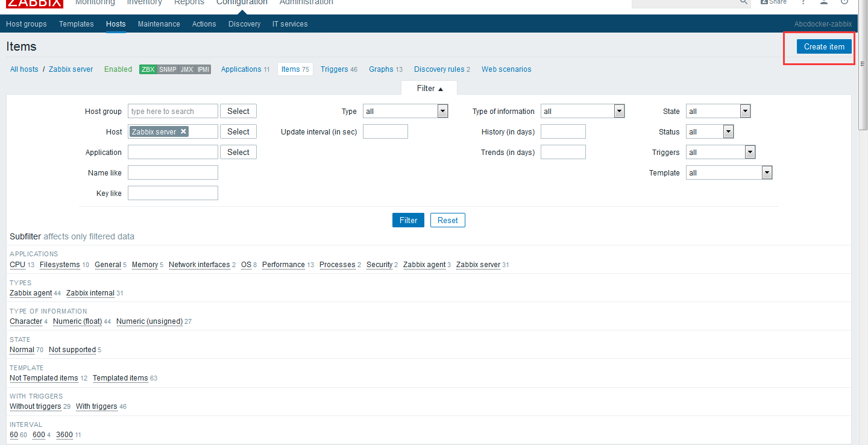Viewport: 868px width, 445px height.
Task: Click Select next to Host
Action: [238, 131]
